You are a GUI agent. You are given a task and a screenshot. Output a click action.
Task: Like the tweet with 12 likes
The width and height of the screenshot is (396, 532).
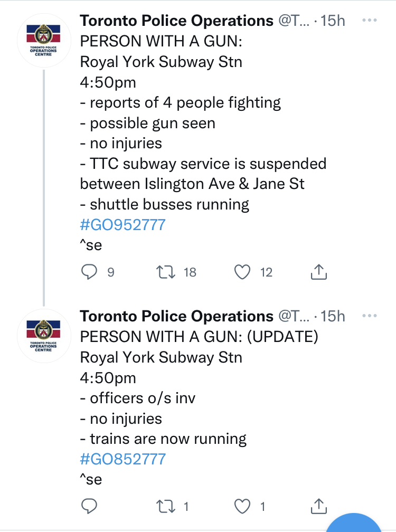pyautogui.click(x=242, y=272)
